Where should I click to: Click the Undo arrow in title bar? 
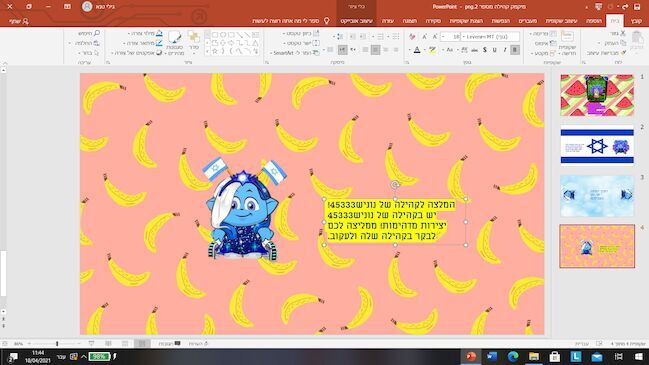625,7
